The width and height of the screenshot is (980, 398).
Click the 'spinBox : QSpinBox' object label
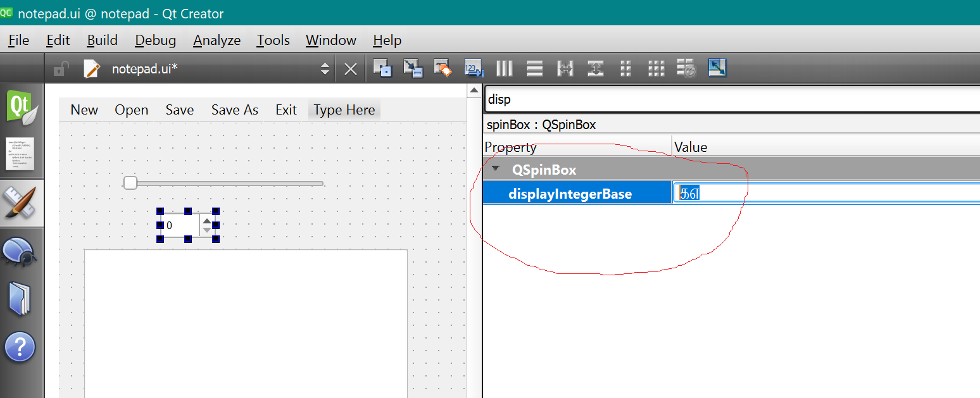click(x=541, y=125)
